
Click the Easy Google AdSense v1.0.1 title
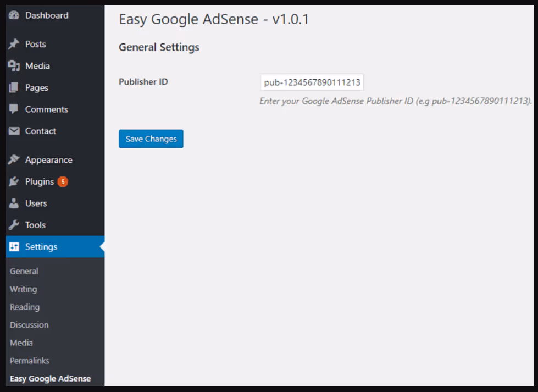coord(214,19)
